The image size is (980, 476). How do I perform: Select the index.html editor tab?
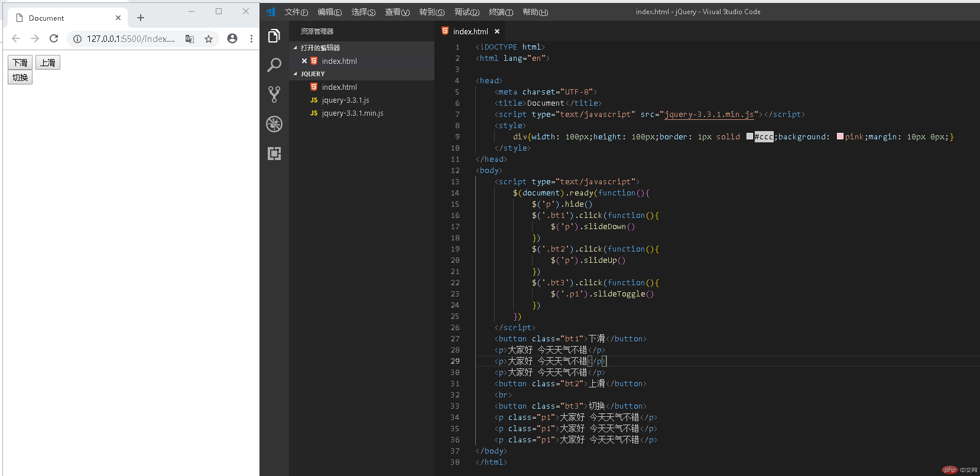470,31
